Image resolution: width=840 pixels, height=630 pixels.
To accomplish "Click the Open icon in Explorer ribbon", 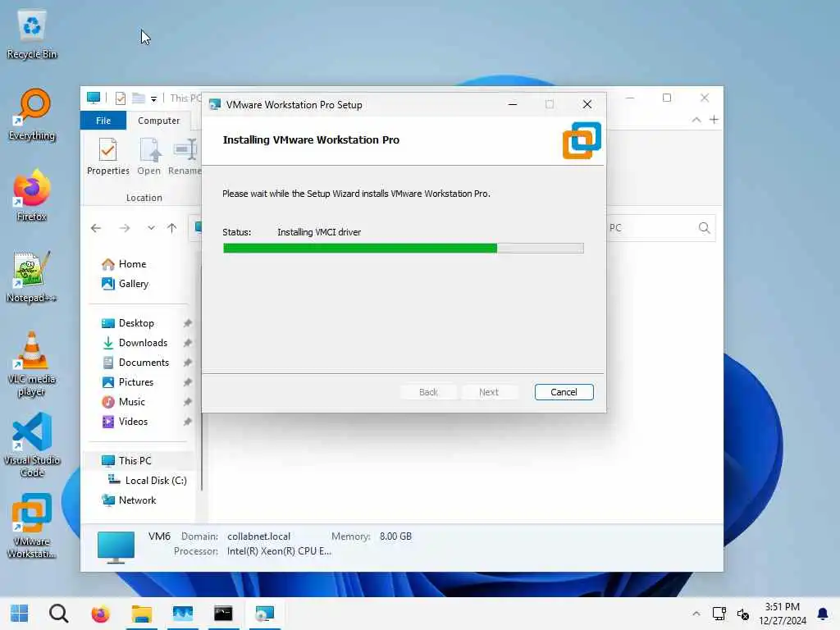I will [x=149, y=157].
